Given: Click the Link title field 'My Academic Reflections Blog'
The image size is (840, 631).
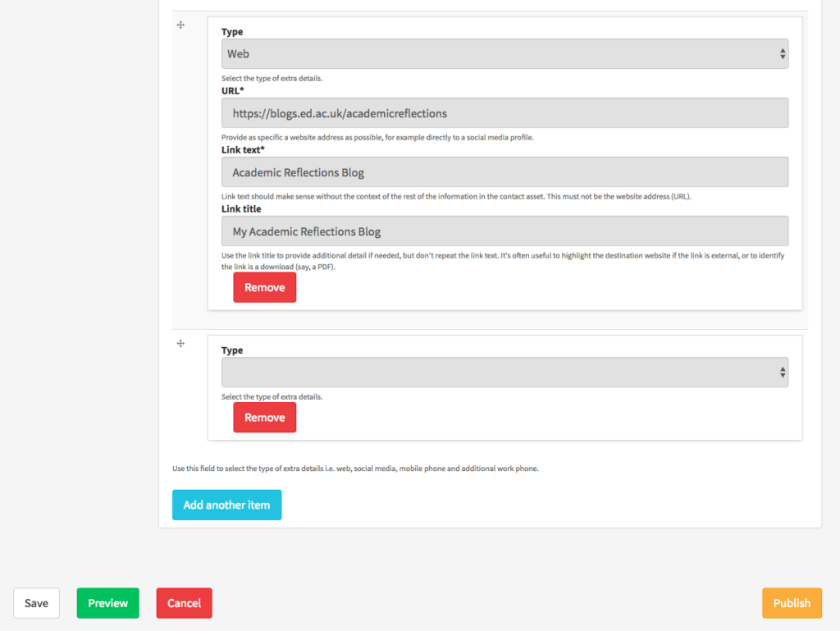Looking at the screenshot, I should click(x=504, y=231).
